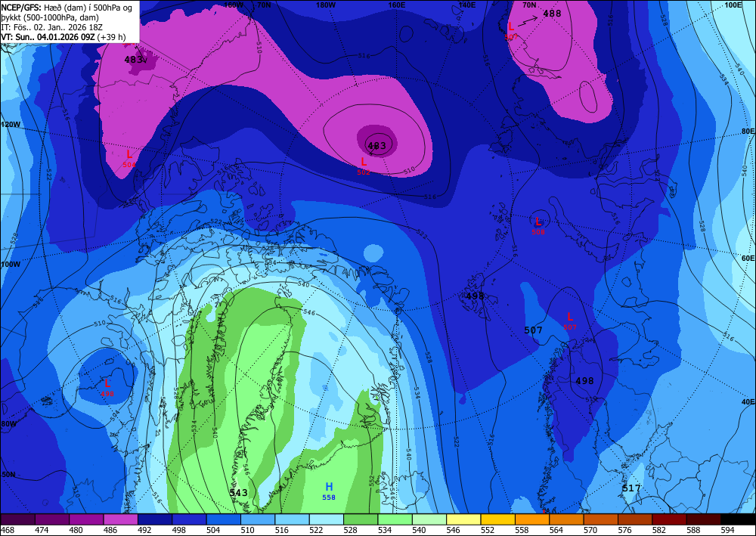Click the legend swatch between 516 and 522
The height and width of the screenshot is (536, 756).
292,519
